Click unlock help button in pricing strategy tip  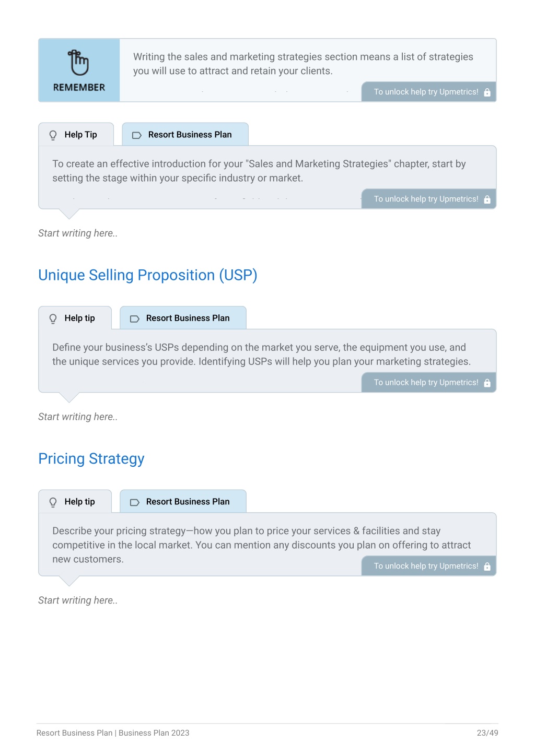tap(429, 566)
